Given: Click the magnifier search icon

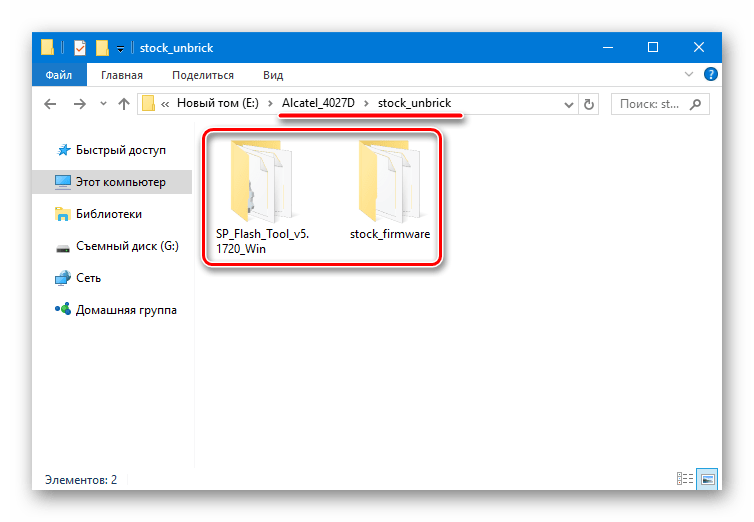Looking at the screenshot, I should pyautogui.click(x=695, y=104).
